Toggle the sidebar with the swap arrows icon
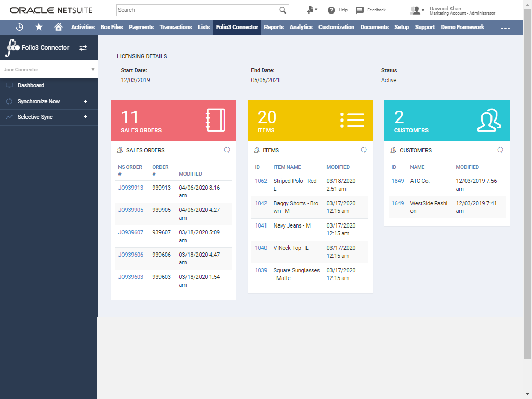This screenshot has width=532, height=399. click(x=83, y=48)
